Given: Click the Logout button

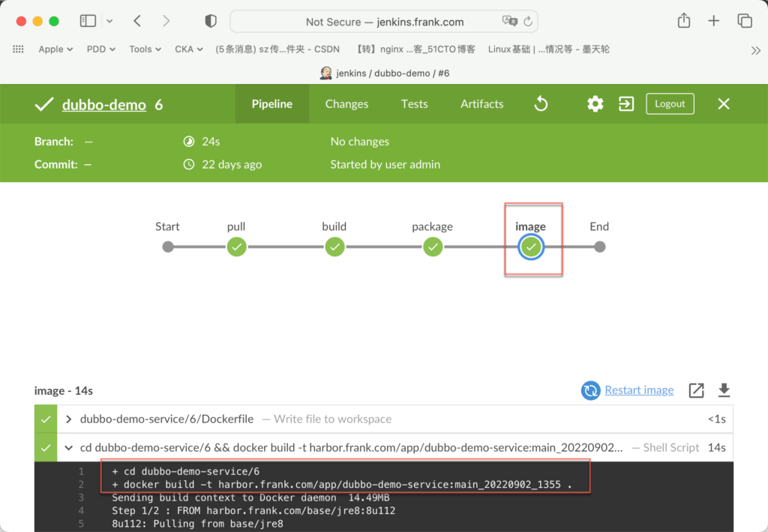Looking at the screenshot, I should [x=670, y=103].
